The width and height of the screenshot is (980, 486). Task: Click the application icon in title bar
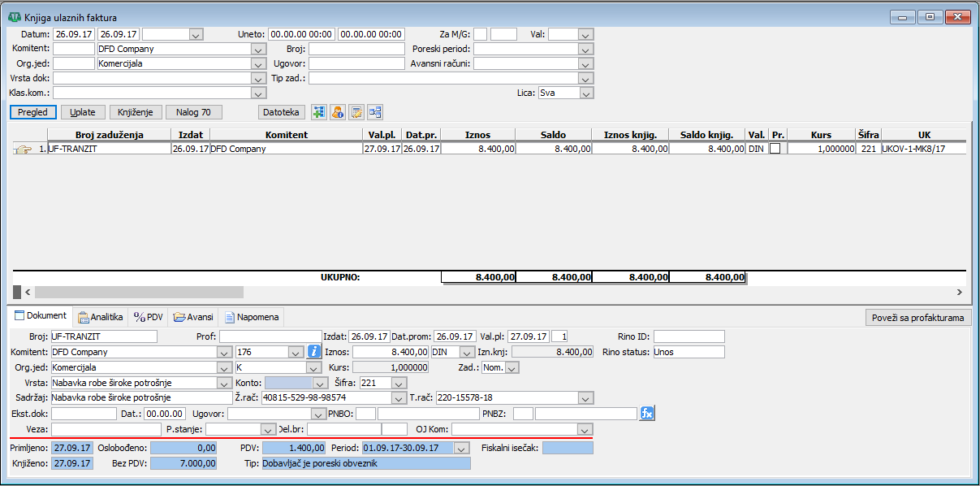pyautogui.click(x=14, y=17)
